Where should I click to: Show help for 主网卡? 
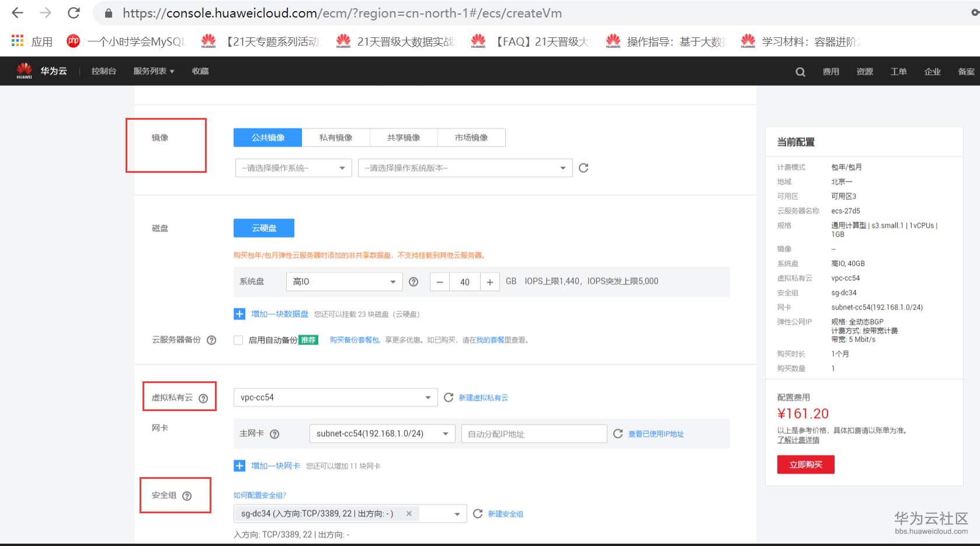click(x=274, y=434)
